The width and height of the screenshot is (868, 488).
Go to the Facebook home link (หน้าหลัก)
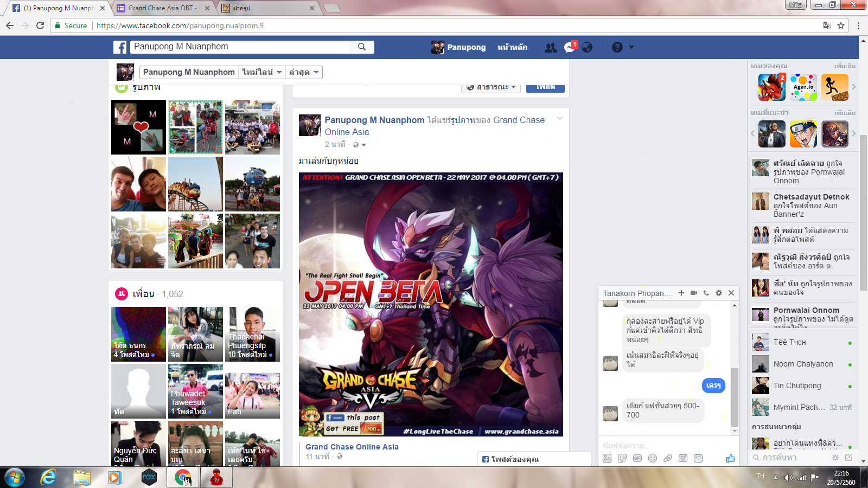512,47
